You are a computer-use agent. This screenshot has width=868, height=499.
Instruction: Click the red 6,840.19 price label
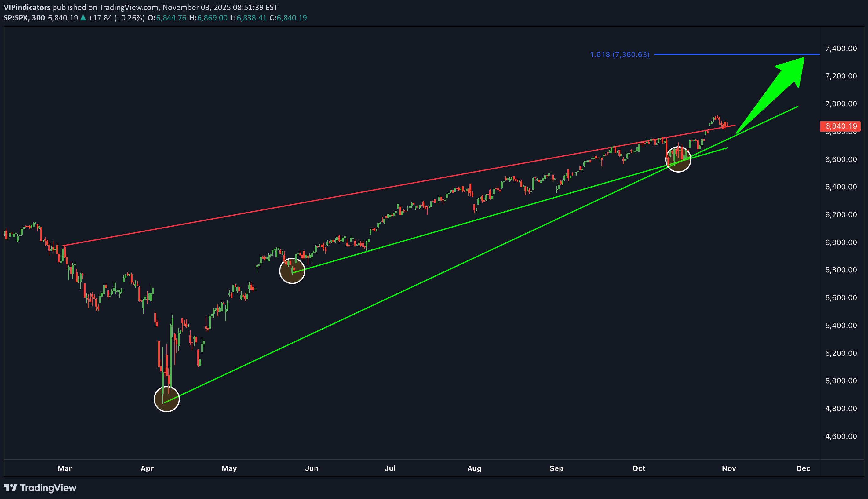point(841,126)
